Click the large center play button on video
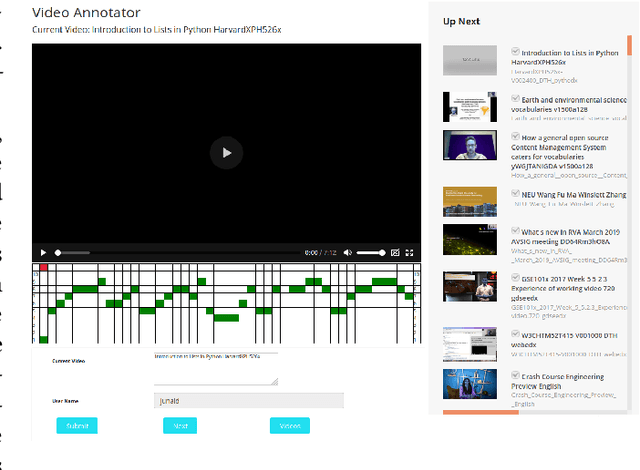Image resolution: width=640 pixels, height=470 pixels. coord(227,153)
